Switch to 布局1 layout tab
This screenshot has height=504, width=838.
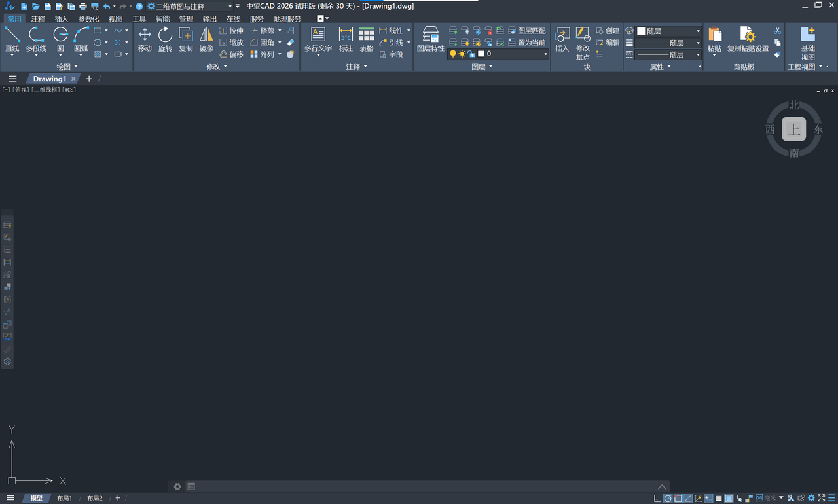pos(64,499)
